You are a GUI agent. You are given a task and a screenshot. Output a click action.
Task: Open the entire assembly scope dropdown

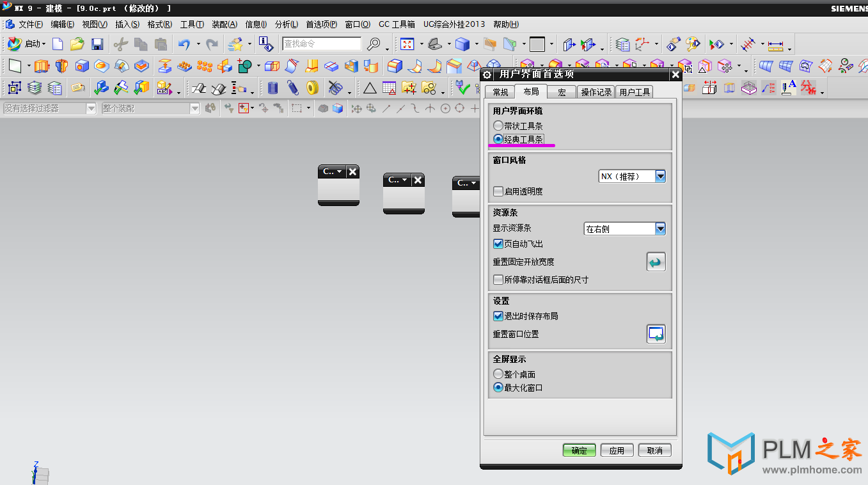pyautogui.click(x=195, y=109)
